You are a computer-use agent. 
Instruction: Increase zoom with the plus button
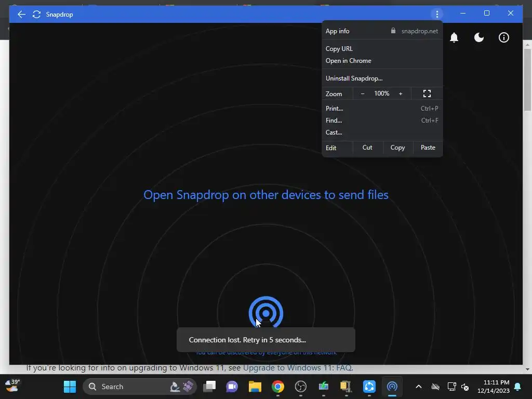pos(401,94)
